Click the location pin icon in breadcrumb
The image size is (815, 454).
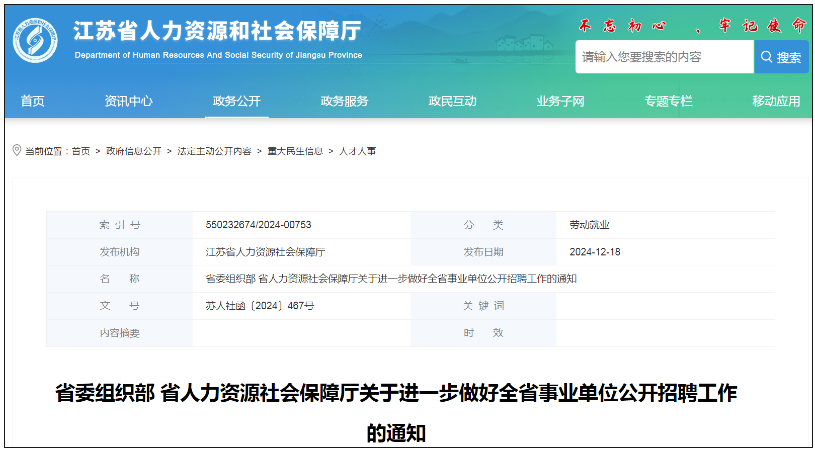click(x=17, y=150)
